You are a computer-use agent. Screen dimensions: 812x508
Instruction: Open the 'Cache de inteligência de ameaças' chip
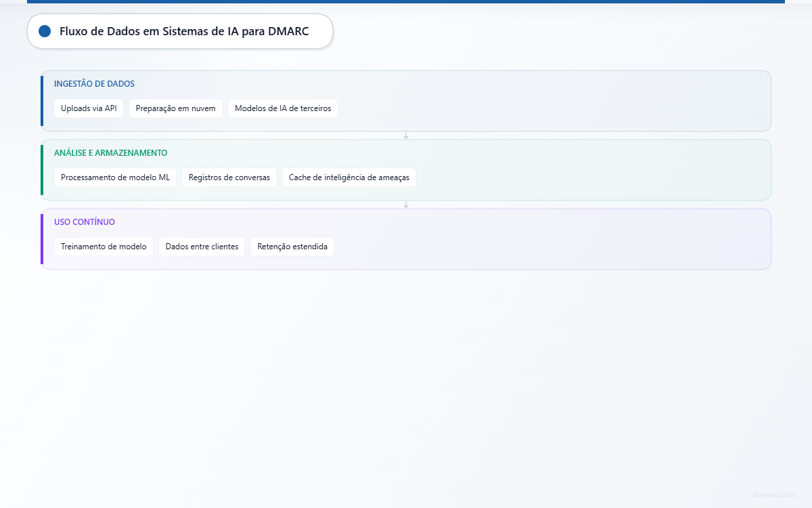(x=349, y=177)
